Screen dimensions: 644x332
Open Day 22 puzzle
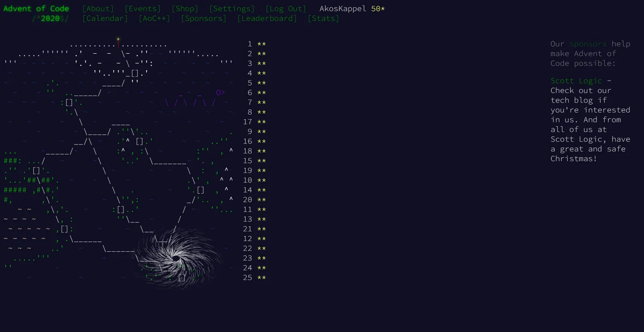135,248
